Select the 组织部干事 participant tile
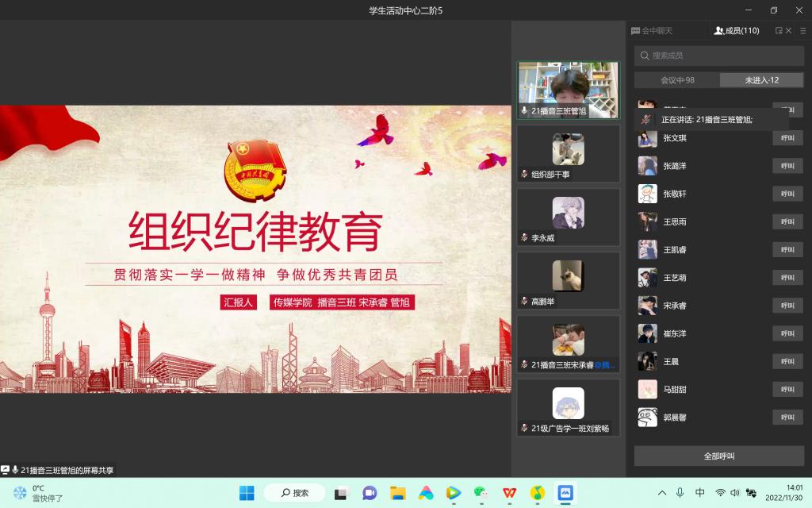 click(568, 153)
